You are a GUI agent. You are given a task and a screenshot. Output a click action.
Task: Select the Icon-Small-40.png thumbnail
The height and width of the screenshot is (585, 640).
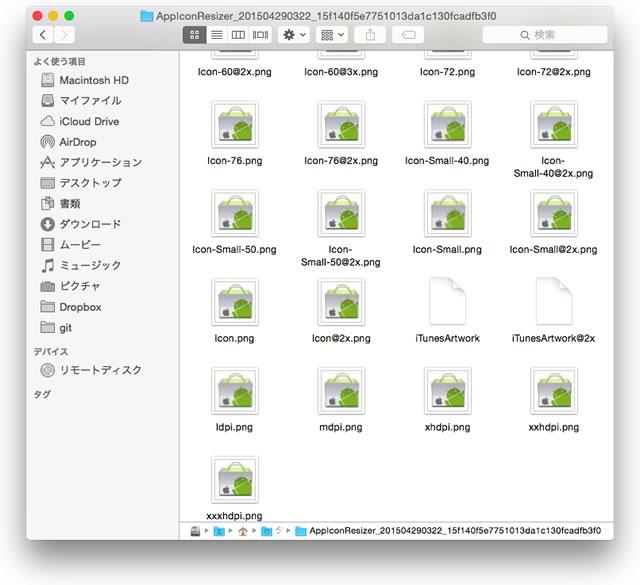coord(448,125)
